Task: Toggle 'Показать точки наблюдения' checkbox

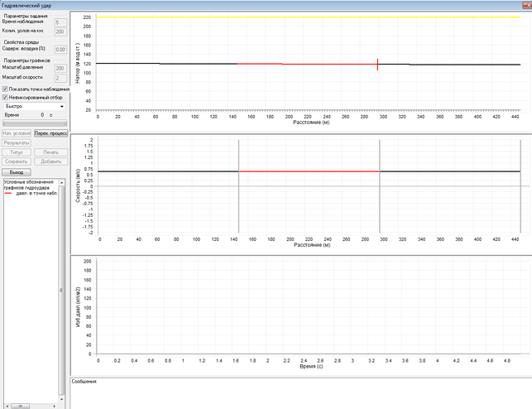Action: coord(6,89)
